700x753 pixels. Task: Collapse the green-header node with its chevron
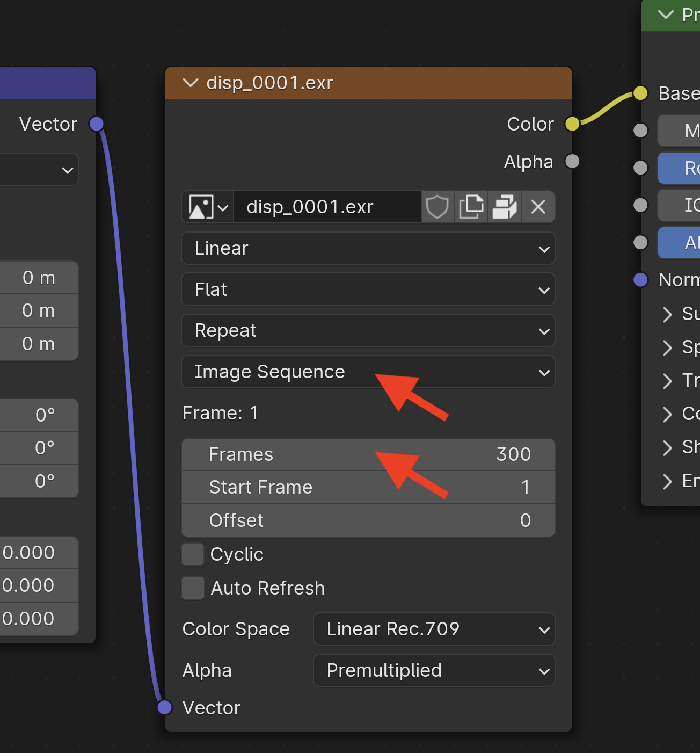tap(666, 15)
